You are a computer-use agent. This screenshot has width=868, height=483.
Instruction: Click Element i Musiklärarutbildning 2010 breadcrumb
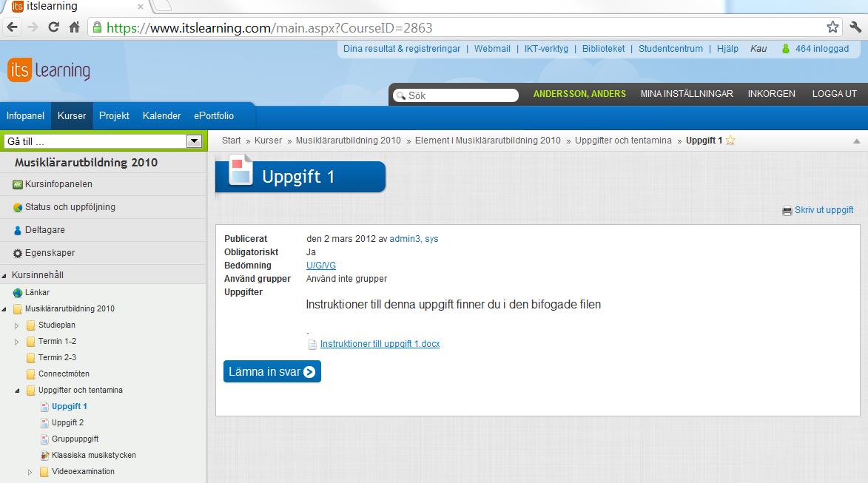(x=488, y=141)
